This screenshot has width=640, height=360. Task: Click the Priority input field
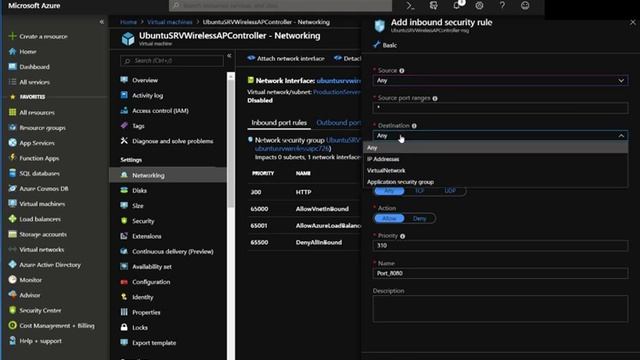click(500, 245)
